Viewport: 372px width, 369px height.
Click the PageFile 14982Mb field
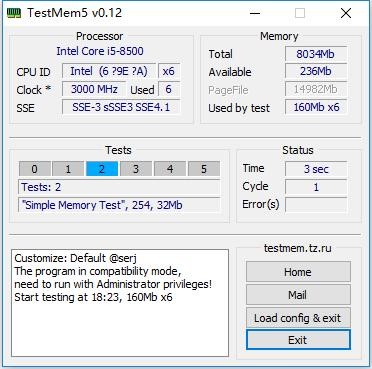click(316, 89)
